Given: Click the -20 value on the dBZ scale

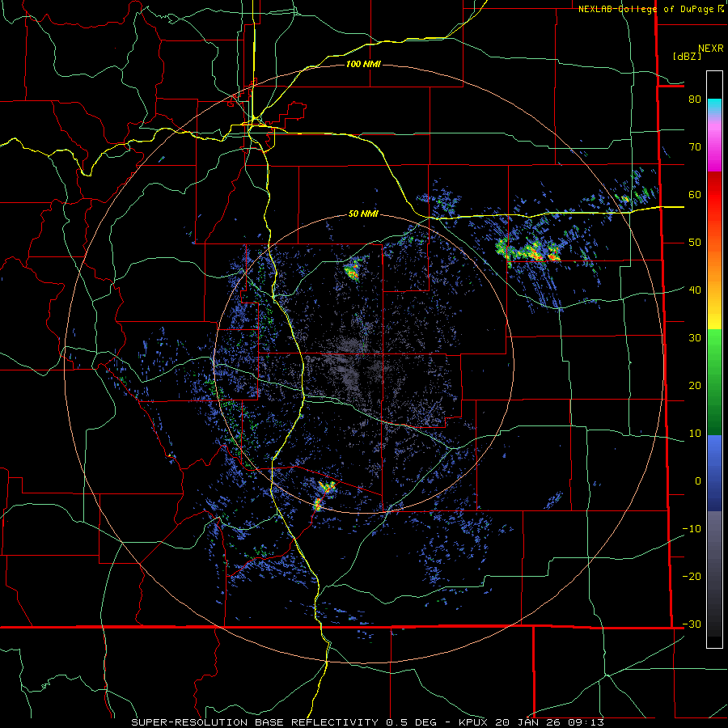Looking at the screenshot, I should 692,576.
